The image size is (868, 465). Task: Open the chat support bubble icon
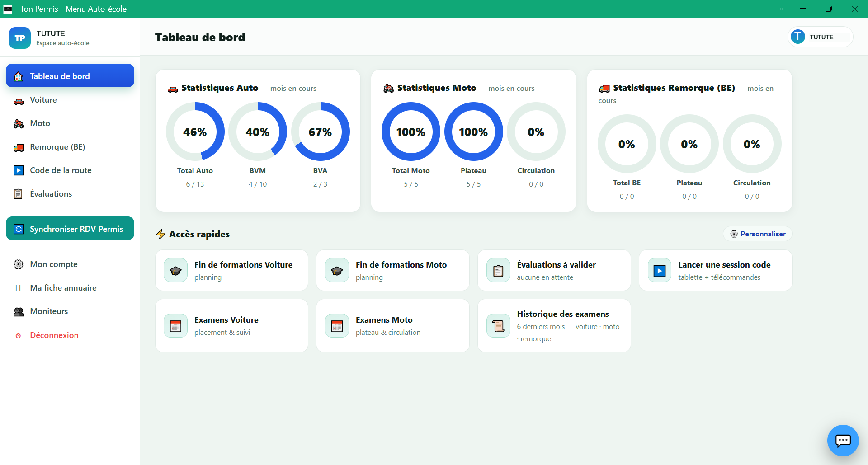point(843,440)
